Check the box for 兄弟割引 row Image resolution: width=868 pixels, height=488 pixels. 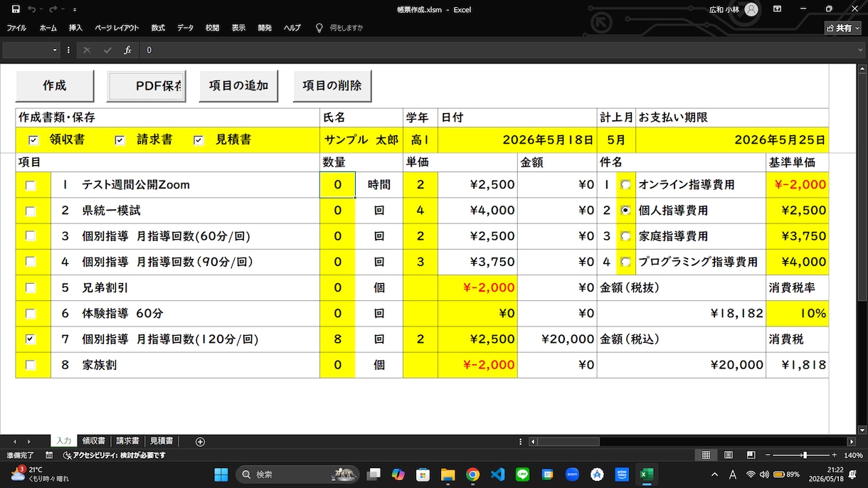click(31, 287)
